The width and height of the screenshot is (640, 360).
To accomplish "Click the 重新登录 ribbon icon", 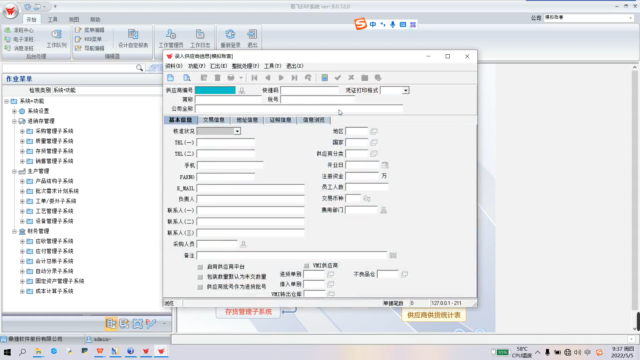I will point(231,38).
